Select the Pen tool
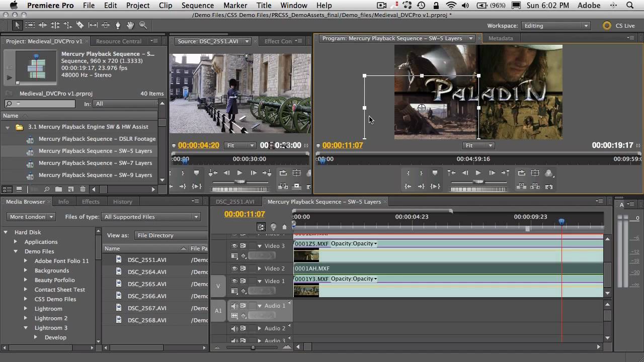The height and width of the screenshot is (362, 644). (x=118, y=25)
